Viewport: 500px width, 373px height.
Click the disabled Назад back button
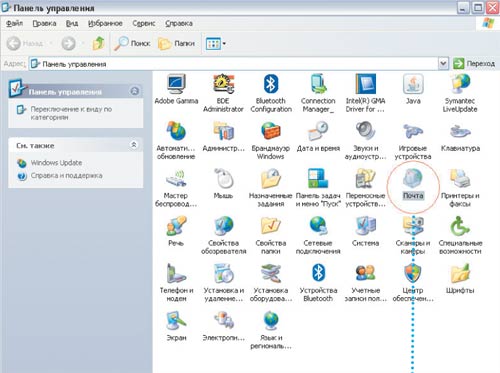point(26,43)
